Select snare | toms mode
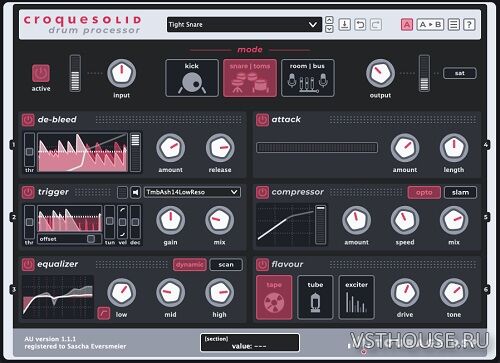Image resolution: width=500 pixels, height=363 pixels. click(x=250, y=78)
